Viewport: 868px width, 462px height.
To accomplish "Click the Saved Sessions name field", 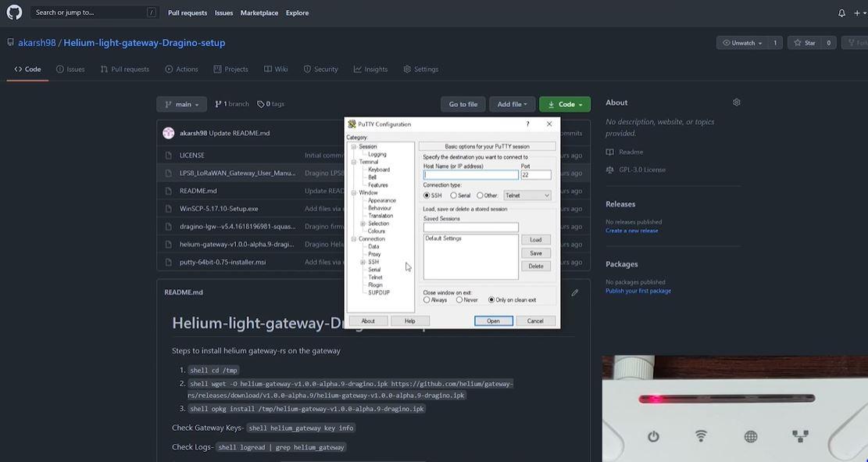I will tap(471, 227).
